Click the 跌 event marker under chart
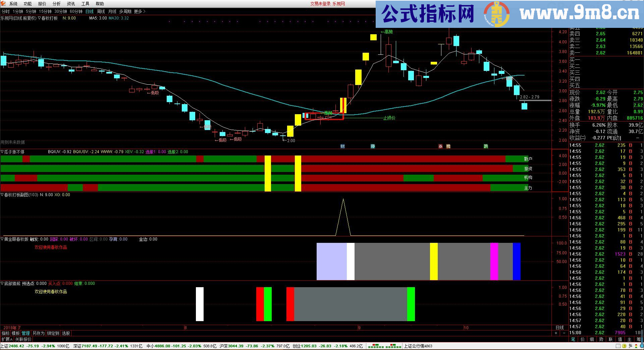The height and width of the screenshot is (350, 644). coord(486,146)
